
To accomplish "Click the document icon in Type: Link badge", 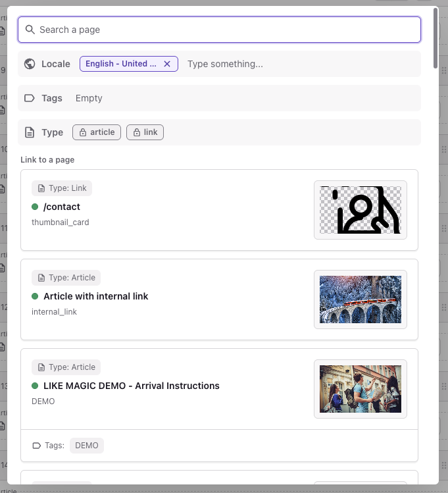I will click(41, 188).
